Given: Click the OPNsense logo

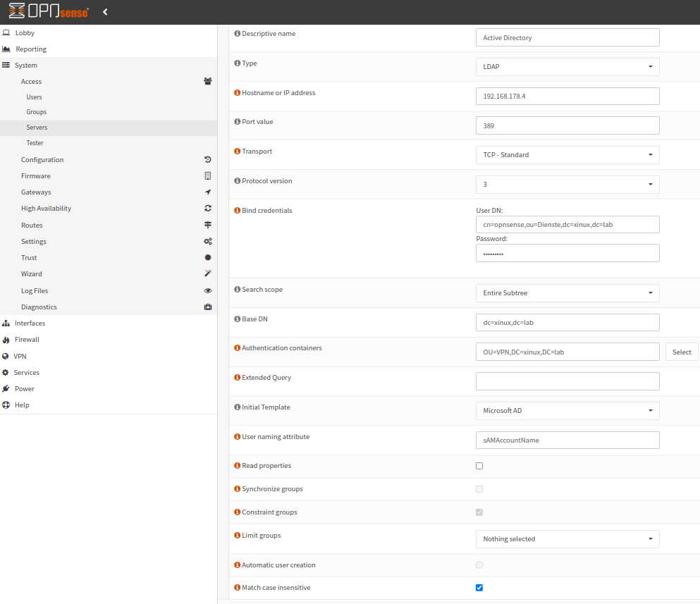Looking at the screenshot, I should coord(49,12).
